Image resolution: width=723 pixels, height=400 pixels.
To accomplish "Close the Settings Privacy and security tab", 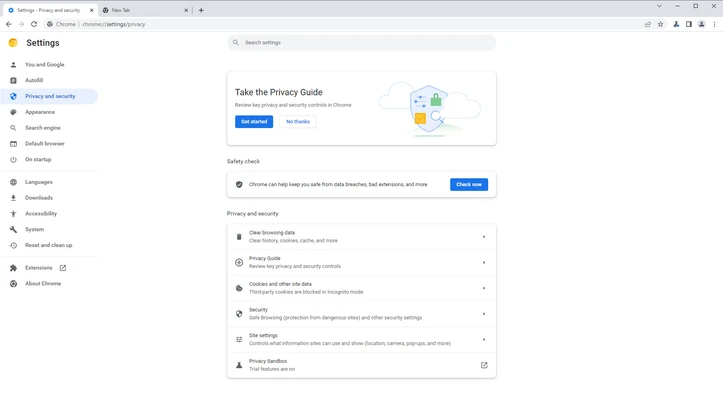I will click(91, 10).
